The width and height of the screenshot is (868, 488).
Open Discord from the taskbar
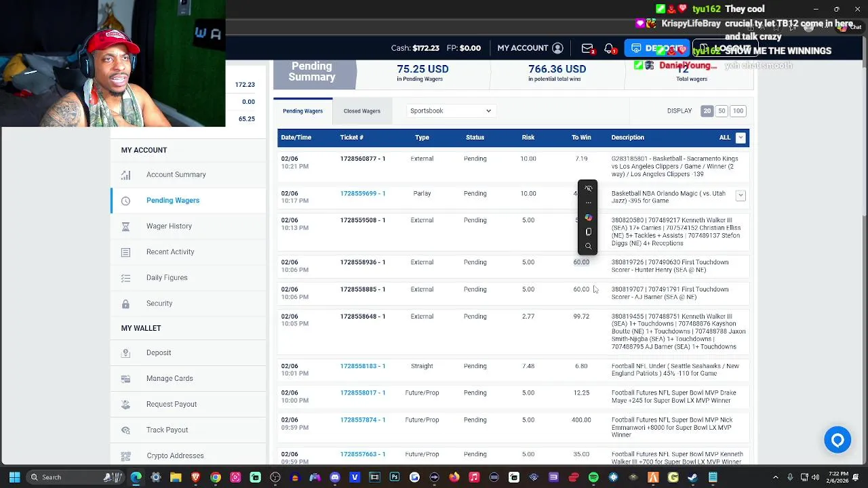click(x=334, y=477)
